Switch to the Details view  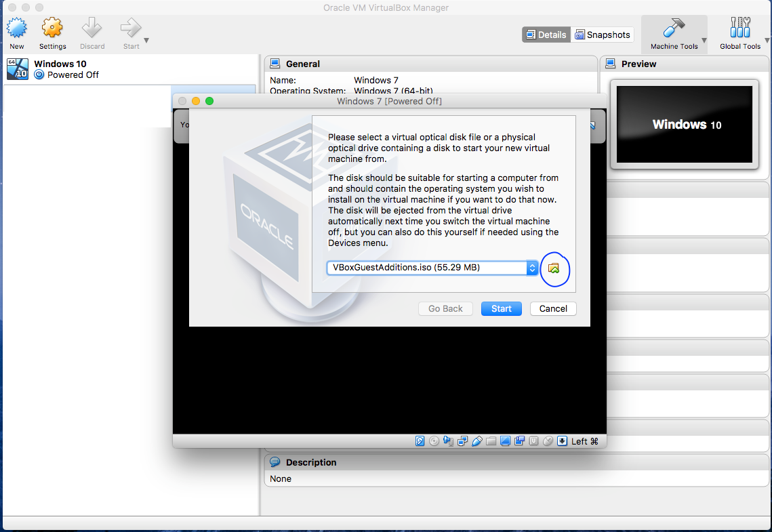point(546,35)
